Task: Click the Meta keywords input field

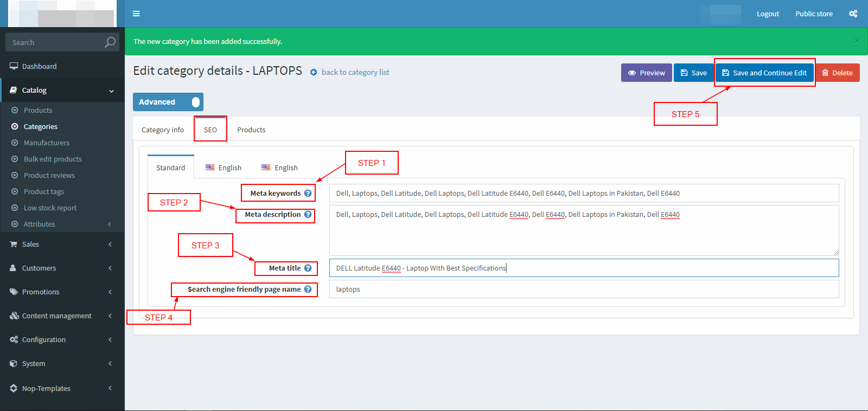Action: pyautogui.click(x=584, y=193)
